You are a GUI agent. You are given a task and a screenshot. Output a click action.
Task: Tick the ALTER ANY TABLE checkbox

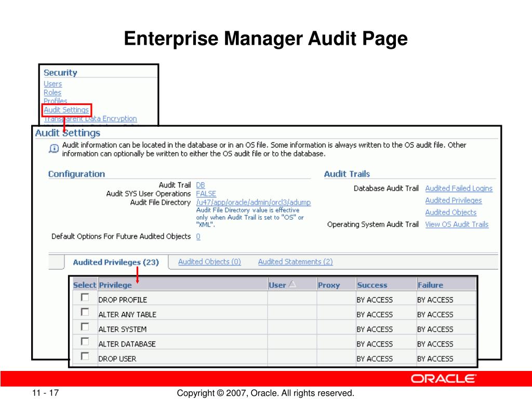click(85, 312)
